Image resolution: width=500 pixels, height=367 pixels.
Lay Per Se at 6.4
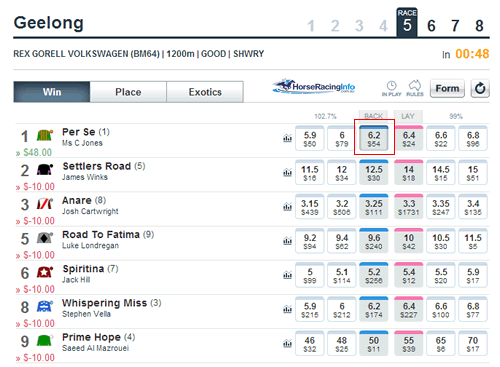click(x=409, y=138)
